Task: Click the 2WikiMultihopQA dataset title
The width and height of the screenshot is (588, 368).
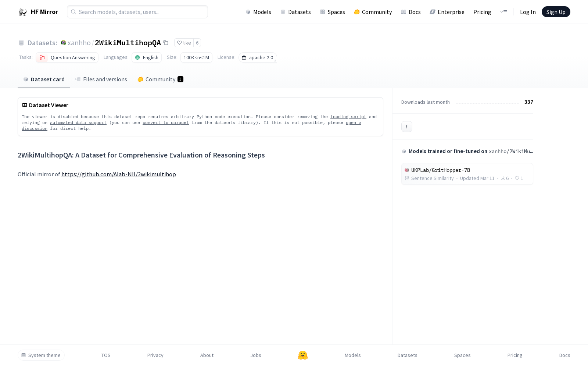Action: [x=128, y=43]
